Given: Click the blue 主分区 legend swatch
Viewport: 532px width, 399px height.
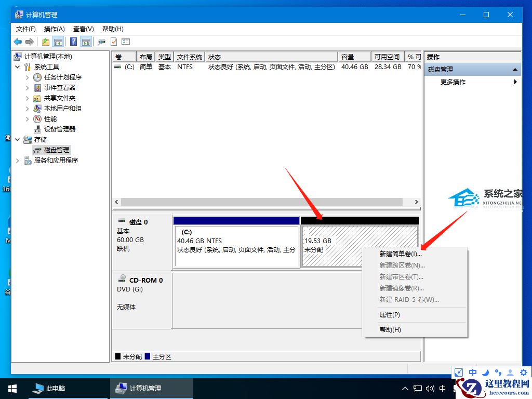Looking at the screenshot, I should 147,356.
